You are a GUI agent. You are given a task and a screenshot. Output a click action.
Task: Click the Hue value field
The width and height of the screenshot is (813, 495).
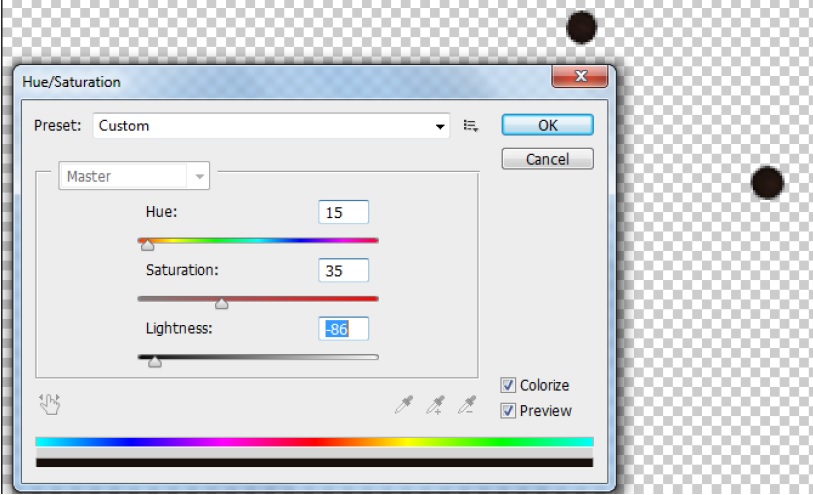[x=343, y=212]
